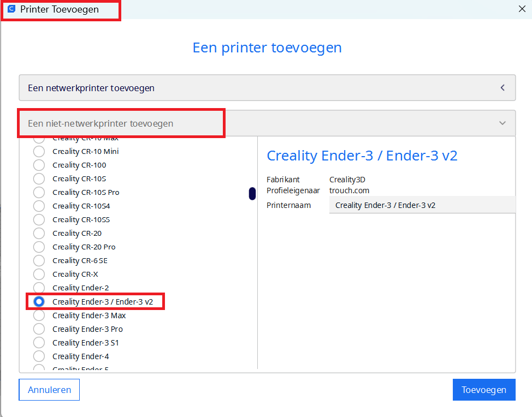
Task: Choose Creality CR-6 SE printer
Action: [39, 260]
